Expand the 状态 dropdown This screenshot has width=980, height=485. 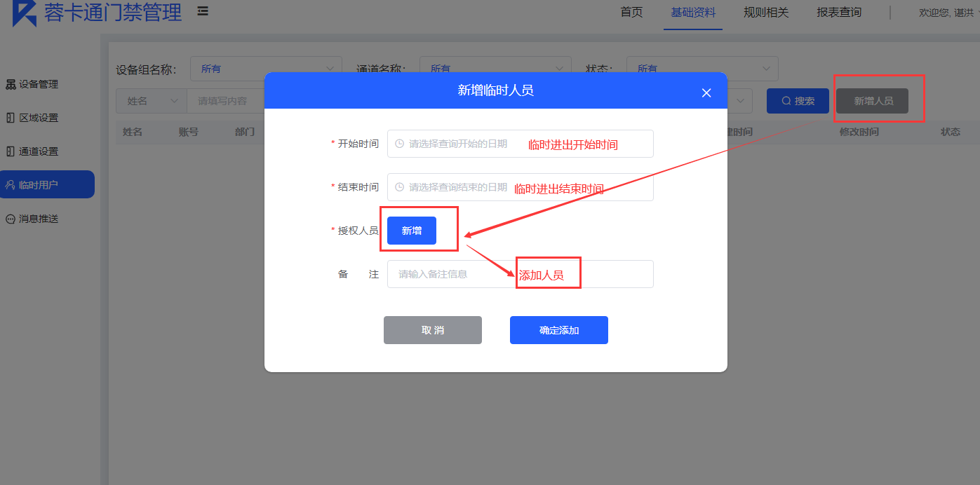[702, 69]
